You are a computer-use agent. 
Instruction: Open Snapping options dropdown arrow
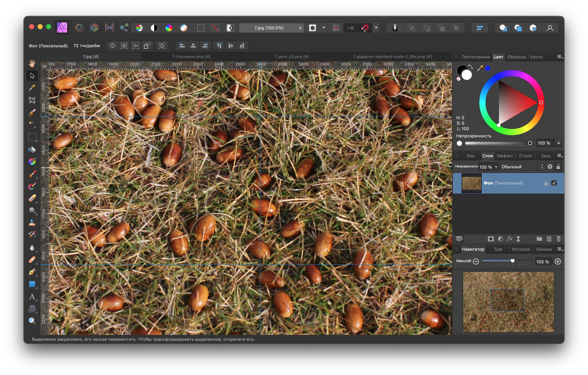pyautogui.click(x=376, y=28)
